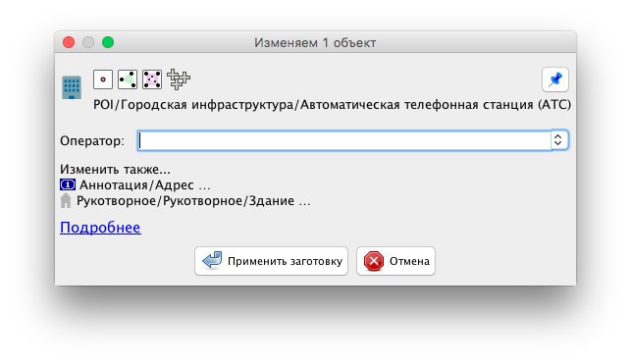Open the Оператор combo box arrows

click(x=559, y=140)
